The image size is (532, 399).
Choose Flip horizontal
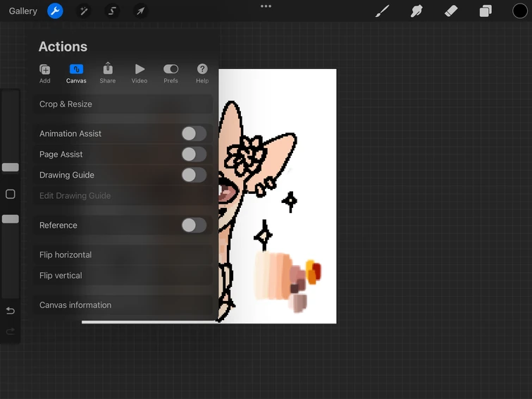click(66, 255)
